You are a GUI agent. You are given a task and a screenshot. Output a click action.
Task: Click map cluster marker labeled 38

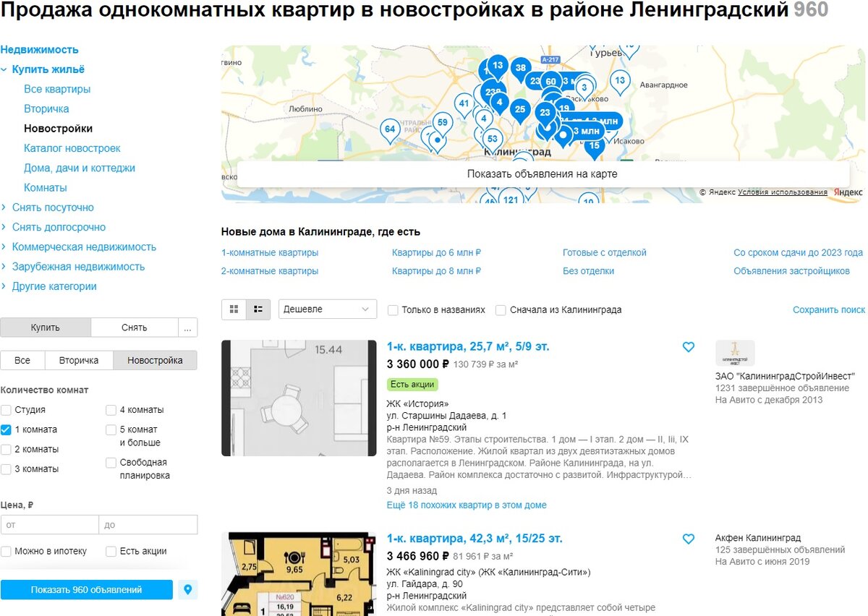(x=520, y=69)
